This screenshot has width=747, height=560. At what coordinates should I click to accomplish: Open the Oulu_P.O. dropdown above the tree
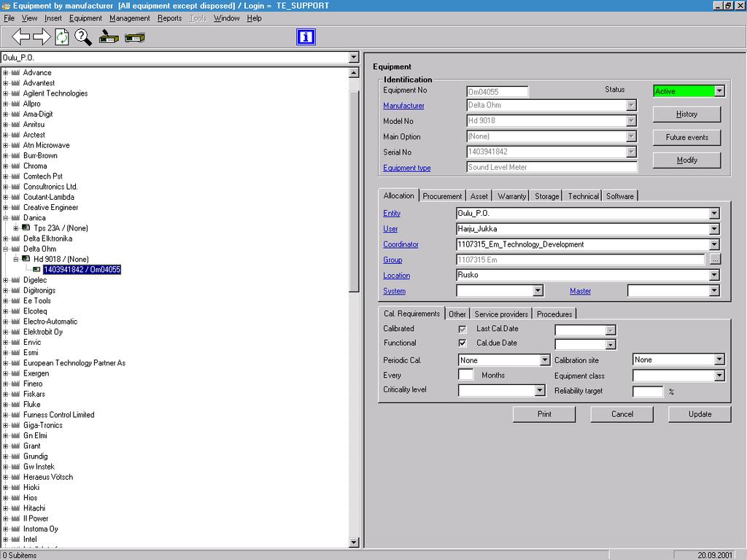(353, 58)
